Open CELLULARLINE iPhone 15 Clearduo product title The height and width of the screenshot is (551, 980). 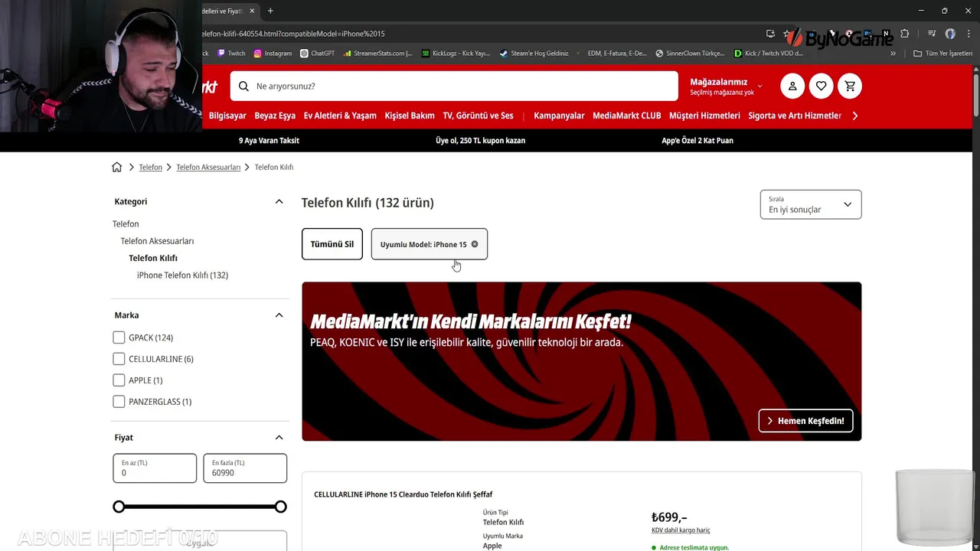pos(403,494)
